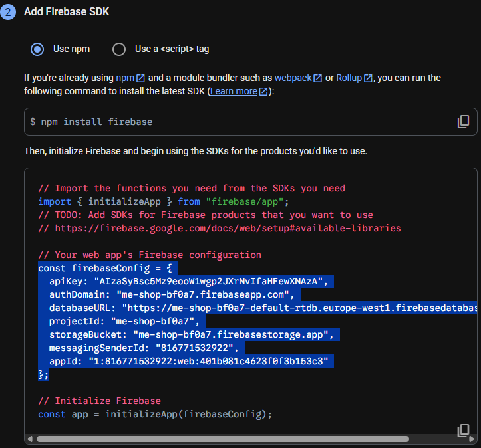Image resolution: width=481 pixels, height=448 pixels.
Task: Select the Use a <script> tag option
Action: pos(119,49)
